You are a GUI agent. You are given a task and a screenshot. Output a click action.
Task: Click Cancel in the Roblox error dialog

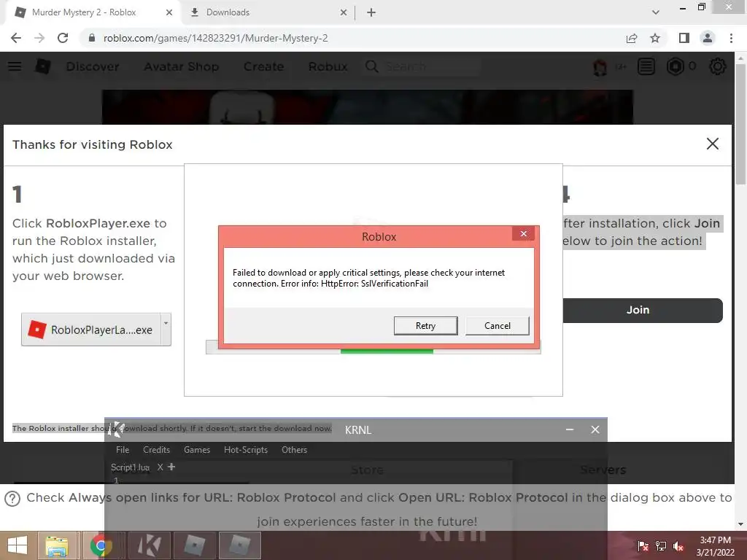click(497, 326)
